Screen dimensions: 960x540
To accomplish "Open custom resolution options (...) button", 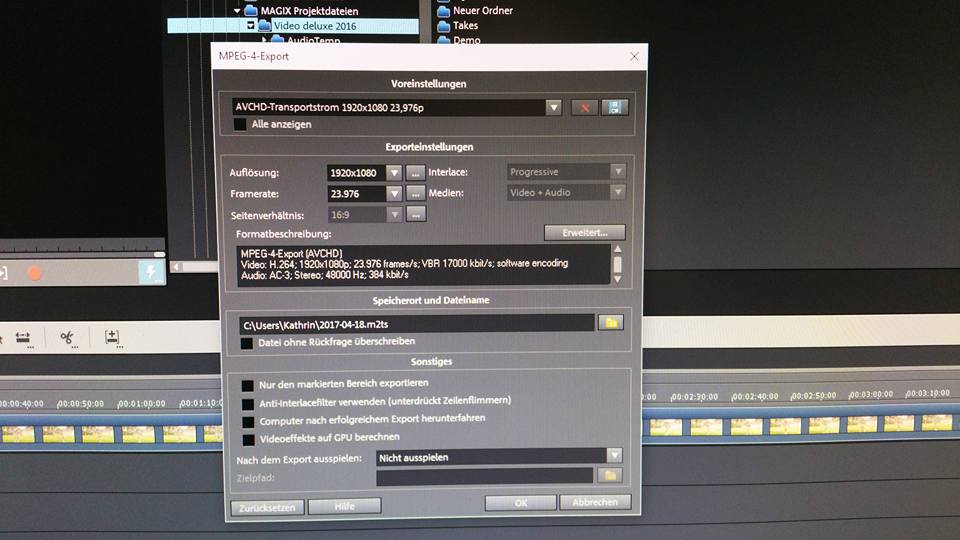I will [416, 172].
